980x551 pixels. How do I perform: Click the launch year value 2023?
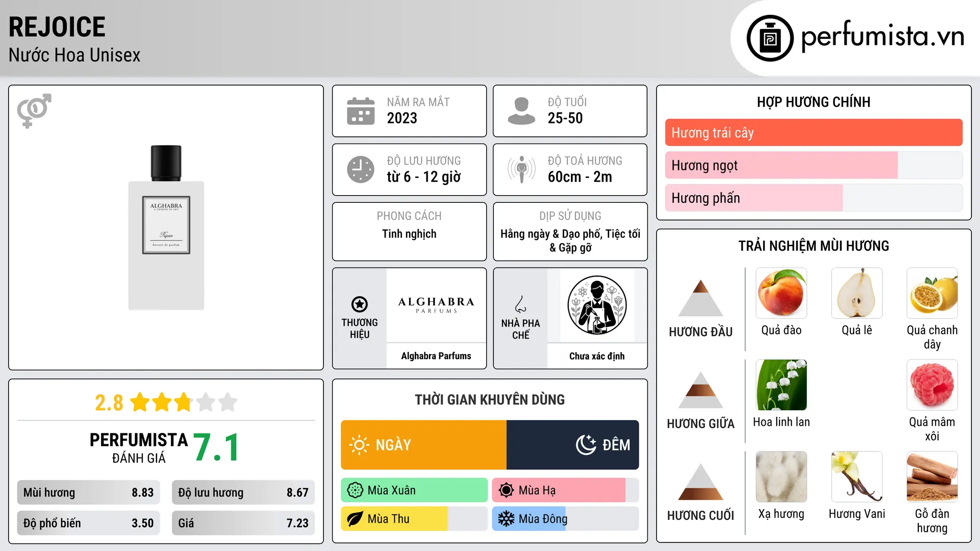(x=402, y=118)
